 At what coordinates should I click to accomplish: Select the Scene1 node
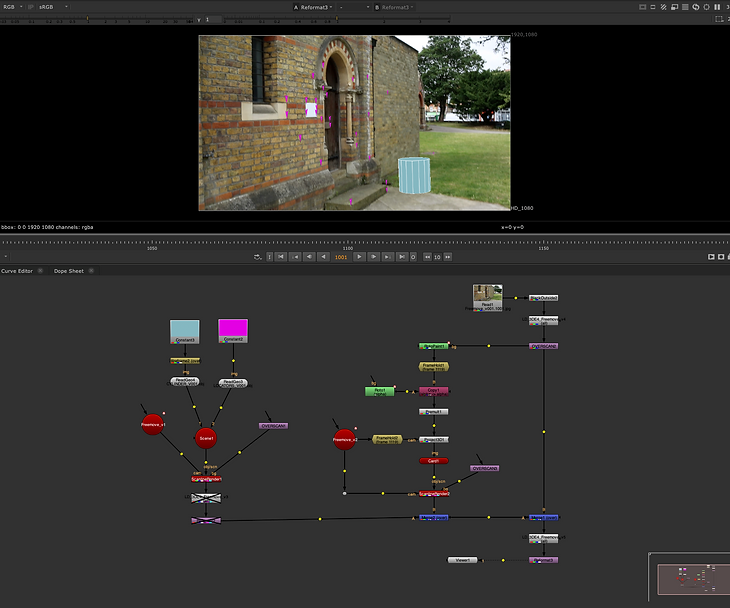[x=206, y=438]
